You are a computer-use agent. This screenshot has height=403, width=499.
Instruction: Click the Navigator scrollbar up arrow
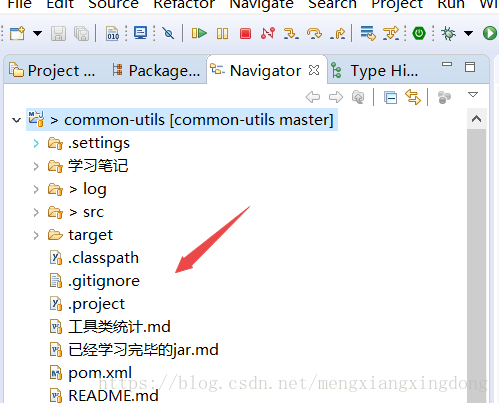pos(476,119)
